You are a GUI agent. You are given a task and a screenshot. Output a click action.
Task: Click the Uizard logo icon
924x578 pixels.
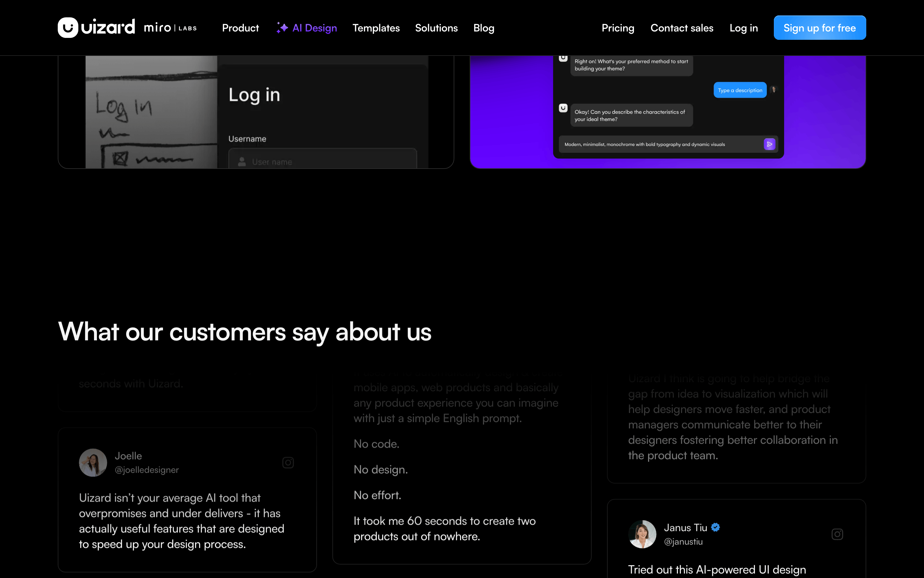click(68, 28)
